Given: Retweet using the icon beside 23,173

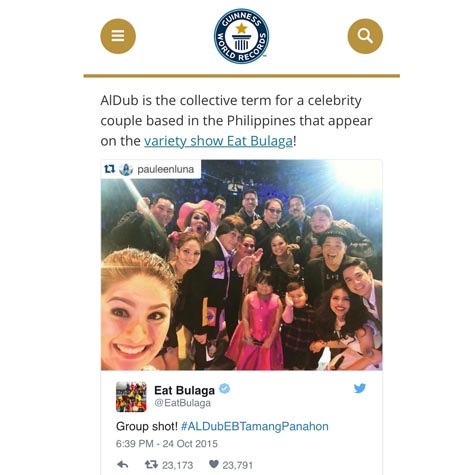Looking at the screenshot, I should (x=151, y=464).
